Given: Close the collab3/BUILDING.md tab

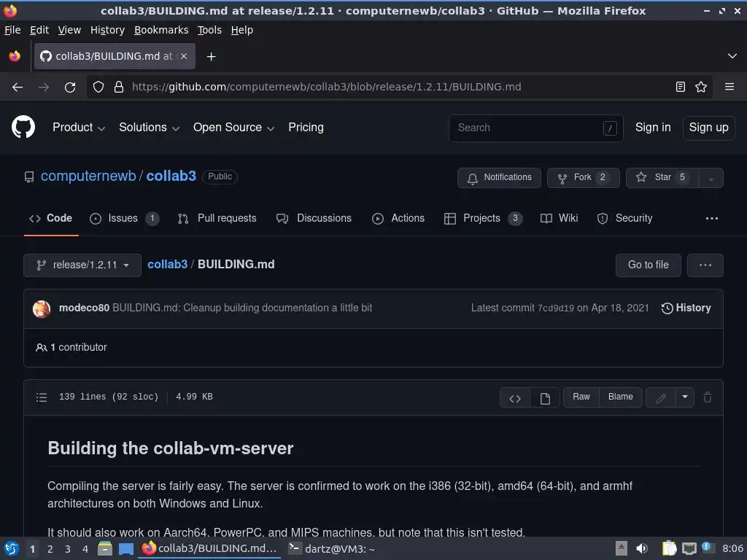Looking at the screenshot, I should click(x=184, y=56).
